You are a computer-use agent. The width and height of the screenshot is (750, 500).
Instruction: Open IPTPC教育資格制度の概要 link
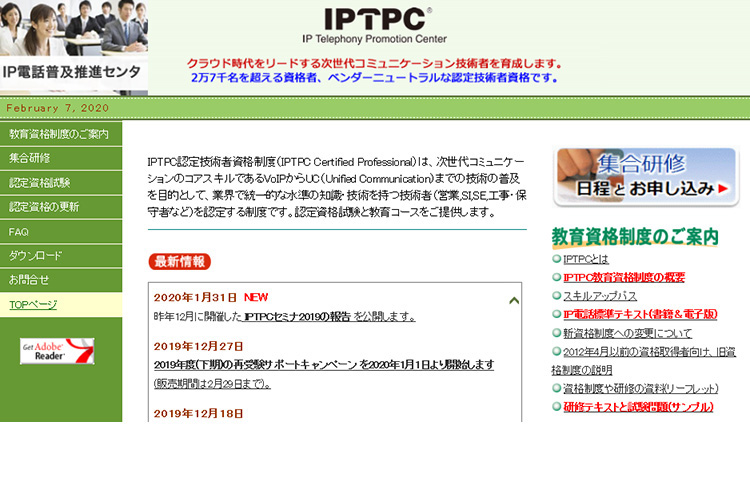tap(624, 278)
